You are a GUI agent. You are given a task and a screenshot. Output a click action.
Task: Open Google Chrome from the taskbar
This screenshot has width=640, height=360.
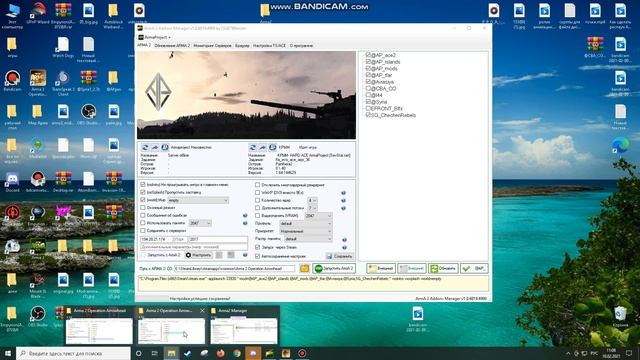[x=237, y=353]
